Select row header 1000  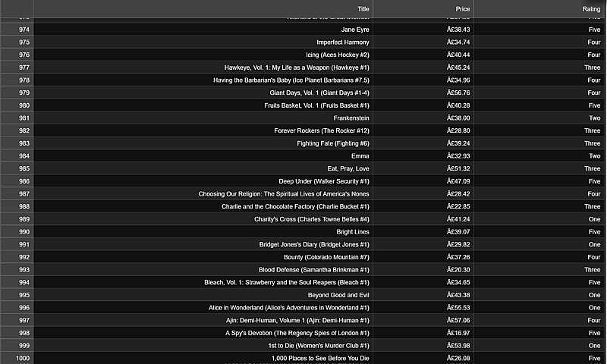pyautogui.click(x=17, y=358)
